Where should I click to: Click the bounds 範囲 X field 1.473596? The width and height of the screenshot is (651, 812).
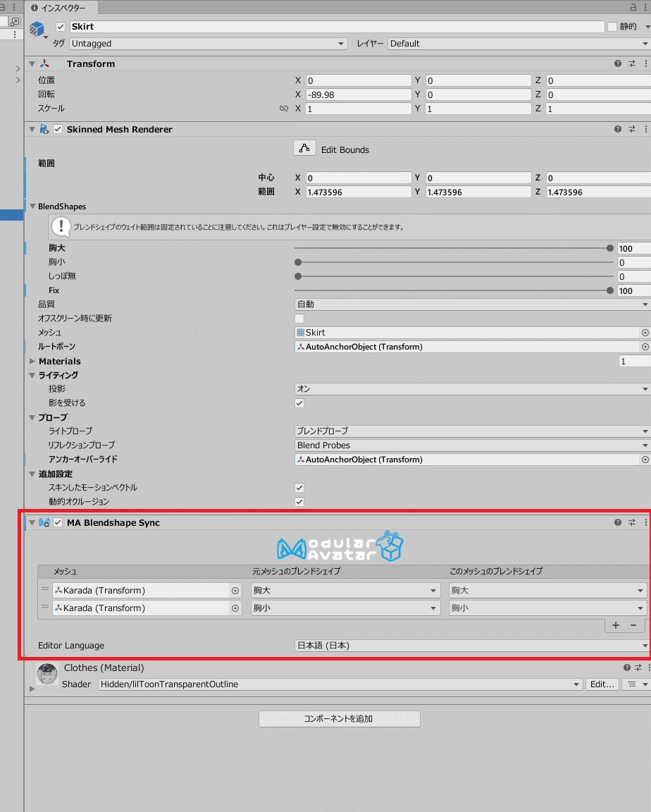tap(359, 192)
